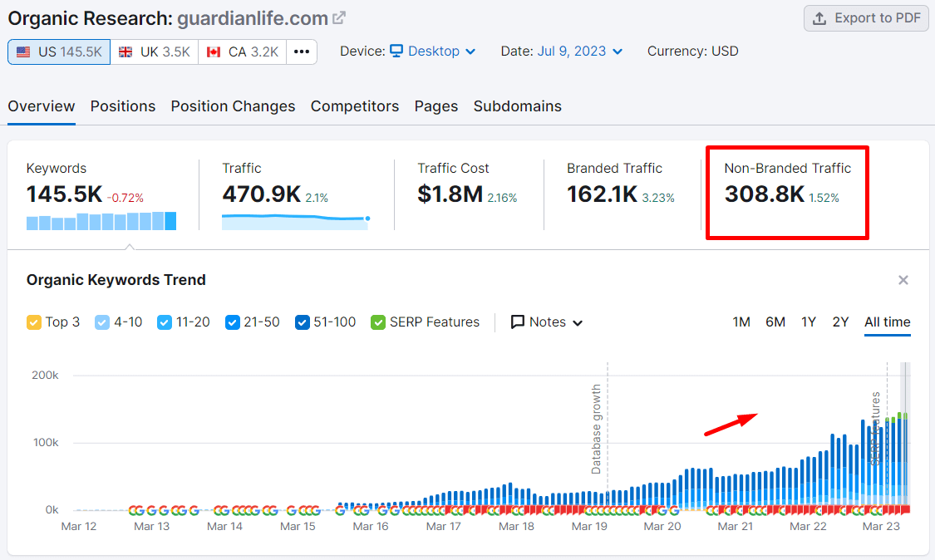Disable the SERP Features checkbox

pyautogui.click(x=378, y=322)
